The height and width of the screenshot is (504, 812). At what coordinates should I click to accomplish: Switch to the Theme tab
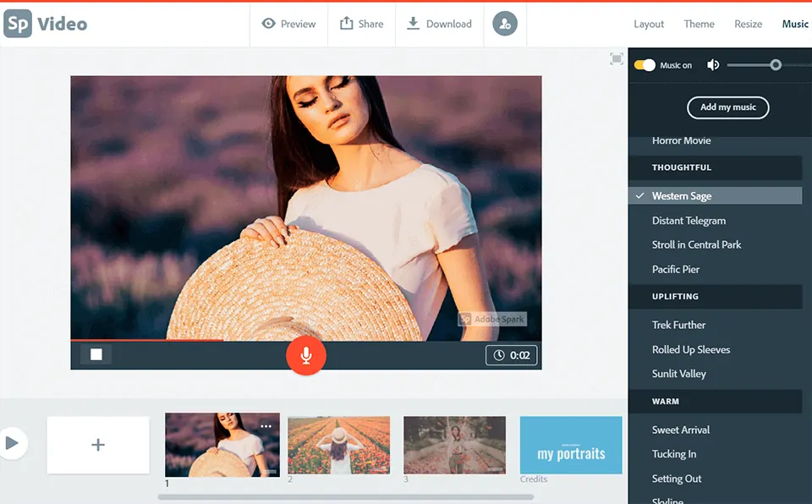[699, 24]
